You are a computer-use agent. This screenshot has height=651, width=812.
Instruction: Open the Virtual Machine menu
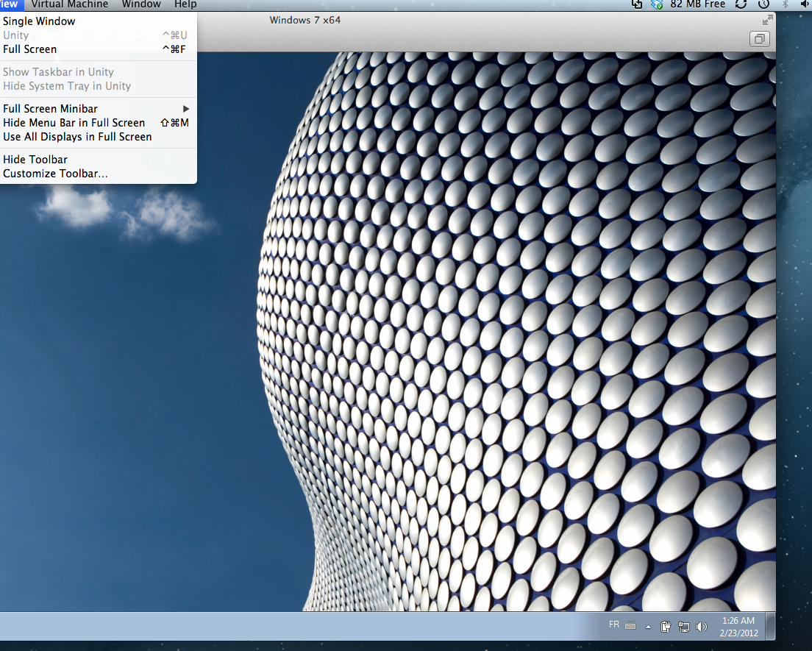[69, 4]
